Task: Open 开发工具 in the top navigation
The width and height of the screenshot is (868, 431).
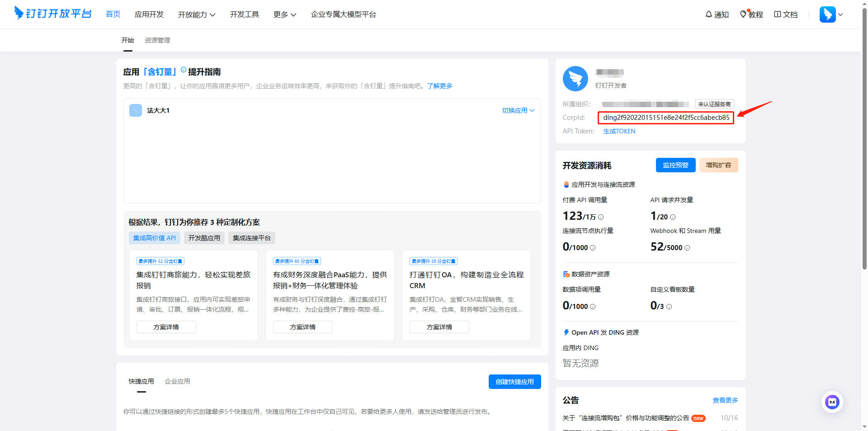Action: pos(245,14)
